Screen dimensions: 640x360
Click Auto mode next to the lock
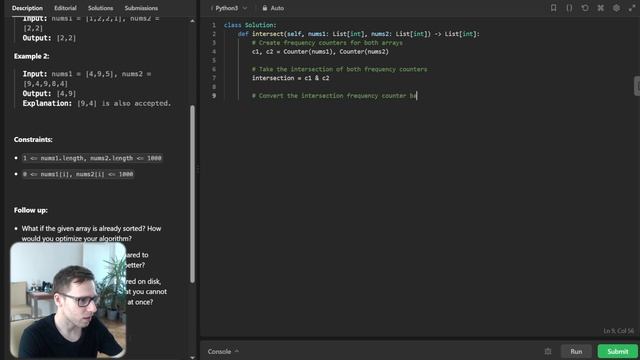277,8
